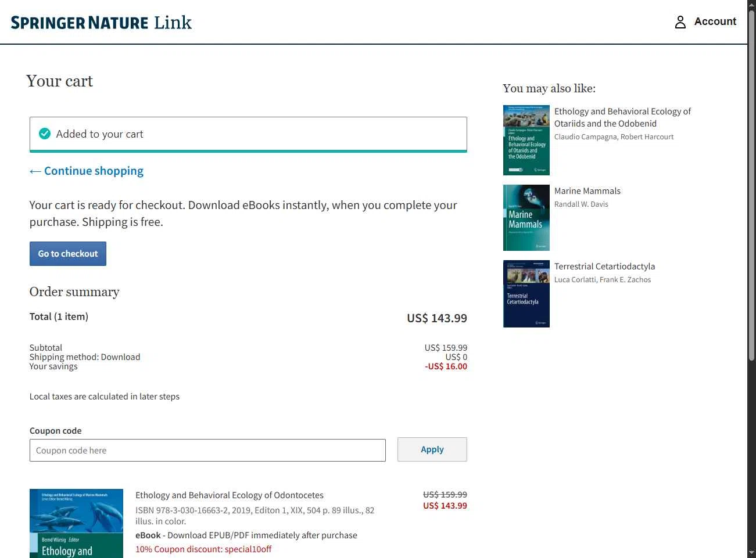Click the Account user icon

pyautogui.click(x=680, y=22)
